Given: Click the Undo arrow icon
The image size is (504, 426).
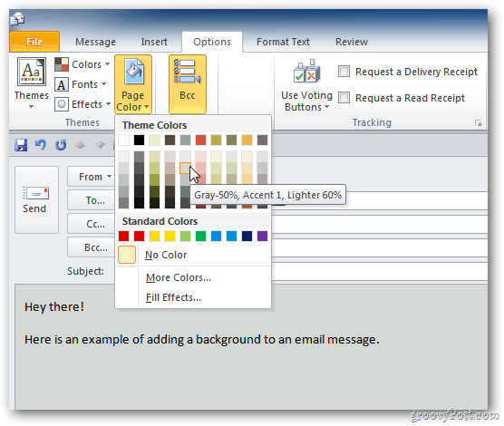Looking at the screenshot, I should (x=41, y=145).
